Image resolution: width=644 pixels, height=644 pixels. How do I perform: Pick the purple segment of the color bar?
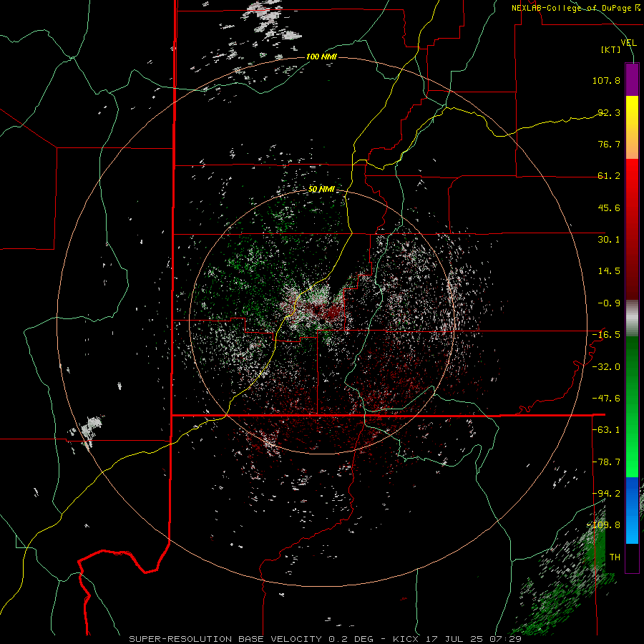pyautogui.click(x=632, y=79)
